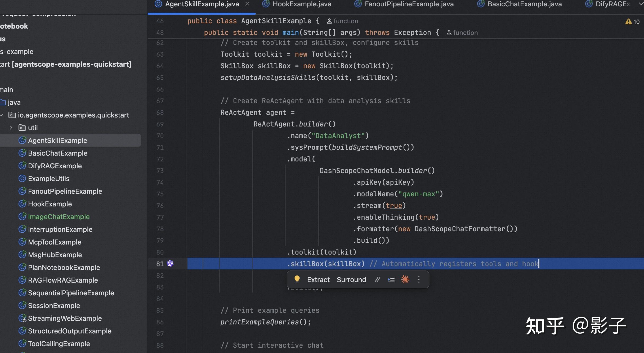Image resolution: width=644 pixels, height=353 pixels.
Task: Open more options via the three-dot icon
Action: pyautogui.click(x=419, y=279)
